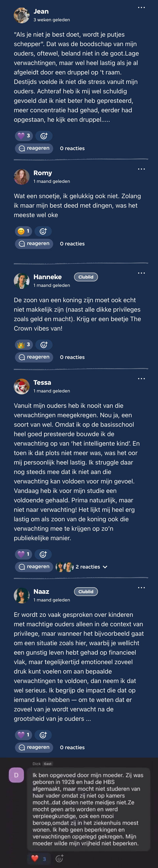
Task: Toggle the smiley reaction on Romy's comment
Action: (24, 231)
